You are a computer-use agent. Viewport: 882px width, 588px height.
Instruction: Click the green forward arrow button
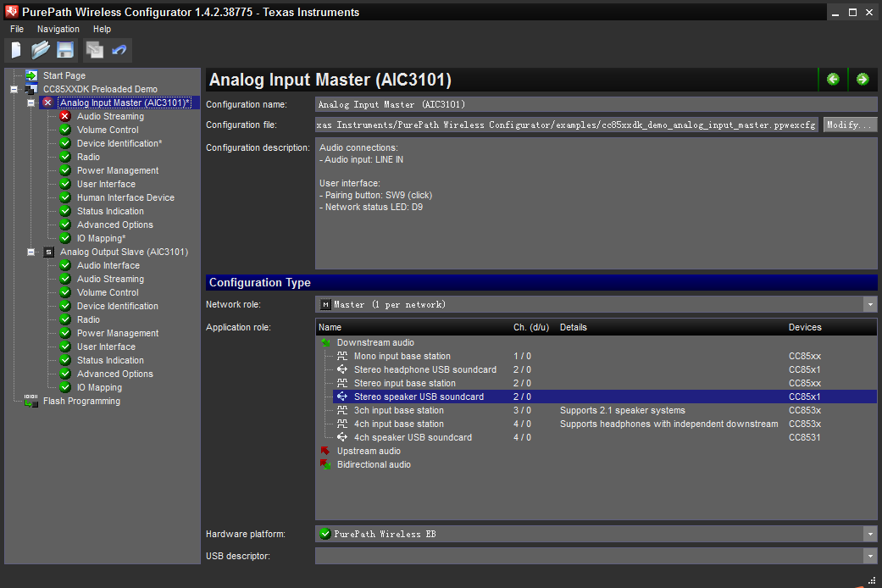click(863, 80)
